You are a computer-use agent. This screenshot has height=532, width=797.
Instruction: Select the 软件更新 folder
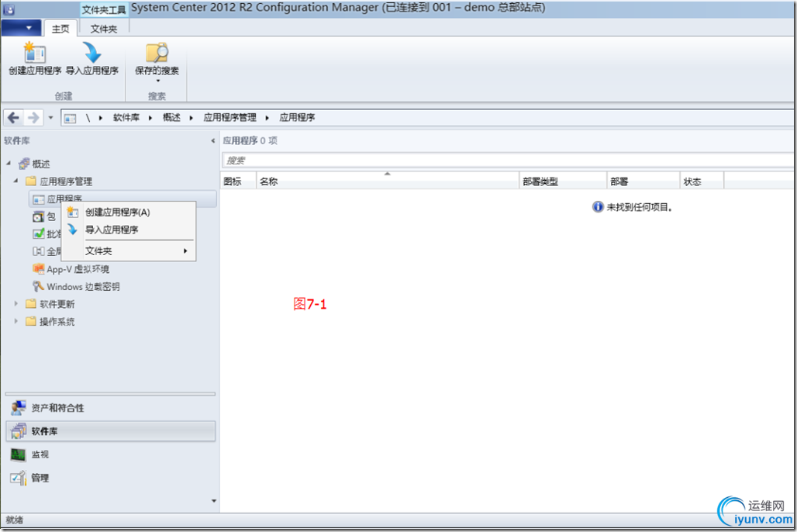pos(50,304)
